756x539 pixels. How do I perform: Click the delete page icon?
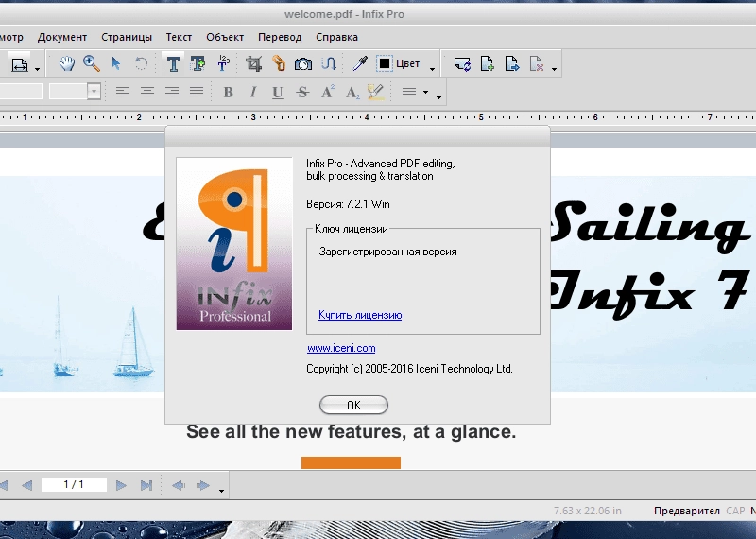coord(537,63)
